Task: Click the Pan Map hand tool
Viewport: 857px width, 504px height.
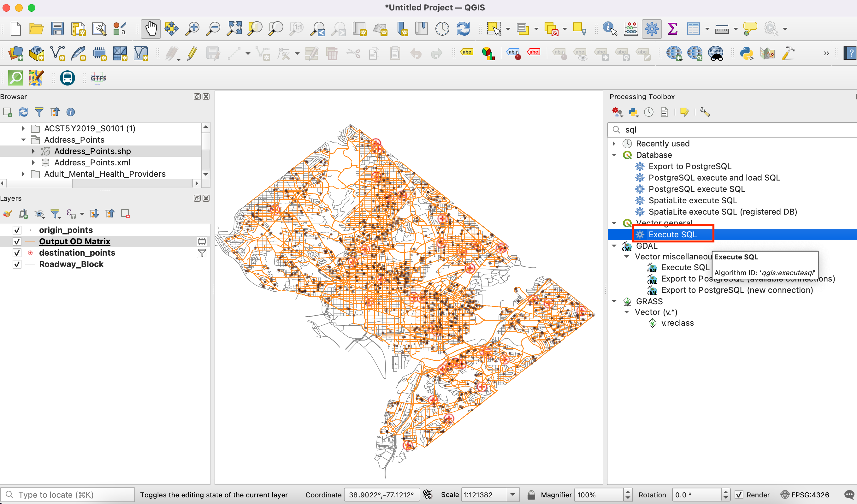Action: coord(151,29)
